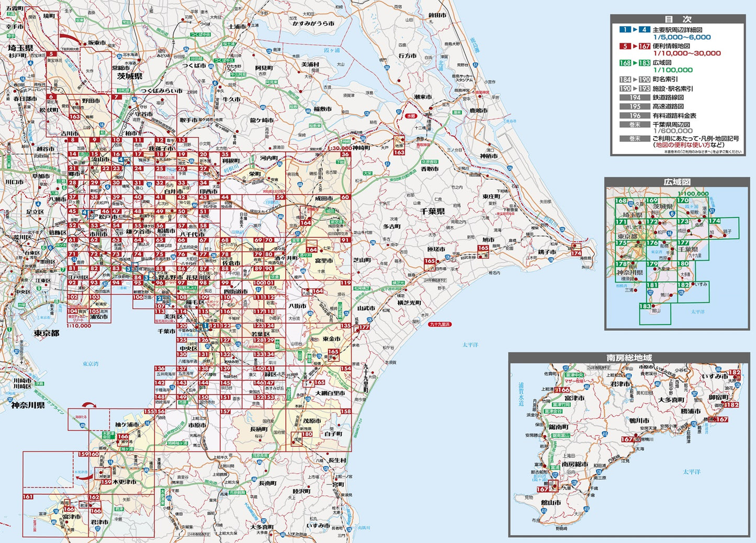Select 町名索引 in the 目次 list
The image size is (756, 543).
[x=665, y=80]
